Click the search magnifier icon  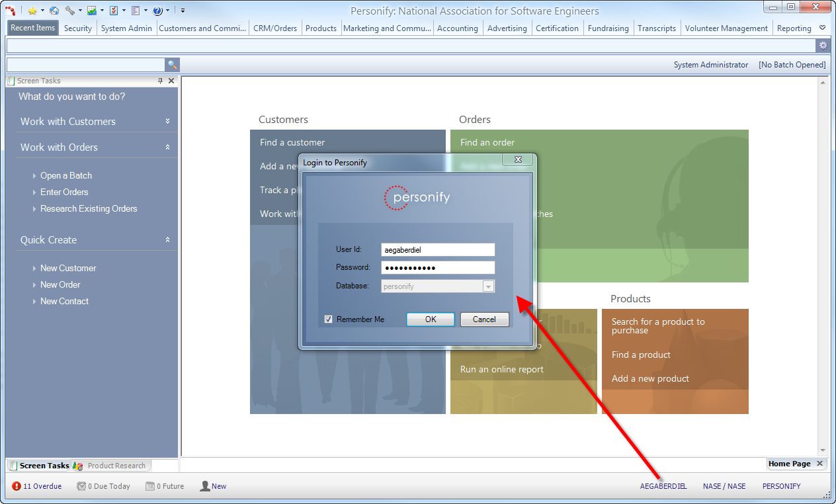click(x=172, y=65)
